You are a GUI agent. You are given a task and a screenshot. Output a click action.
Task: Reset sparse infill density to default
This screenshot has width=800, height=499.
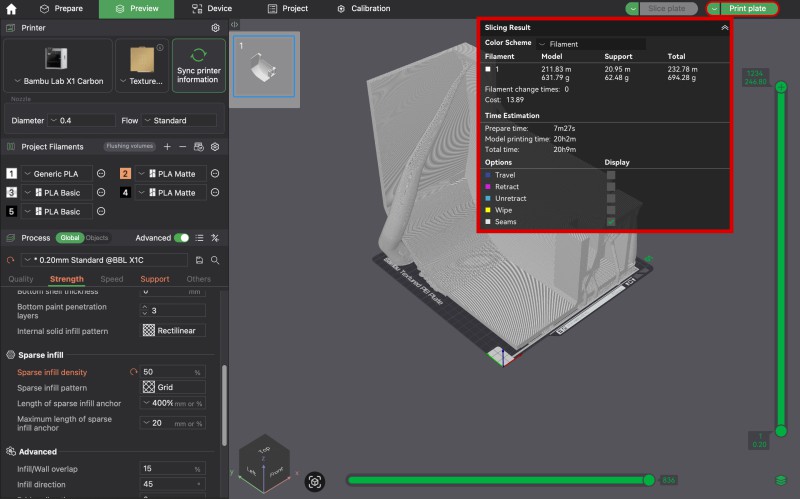pyautogui.click(x=133, y=372)
